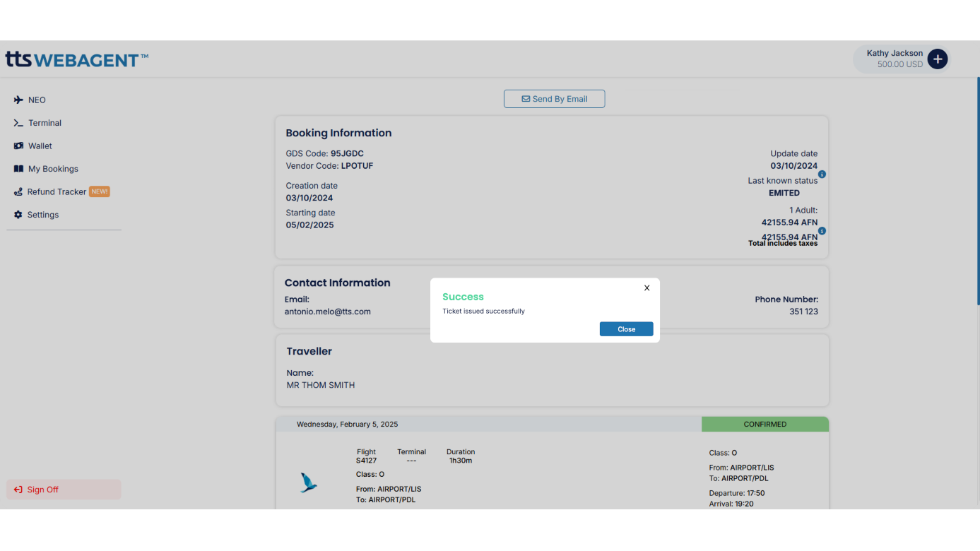
Task: Click traveller name MR THOM SMITH
Action: [321, 386]
